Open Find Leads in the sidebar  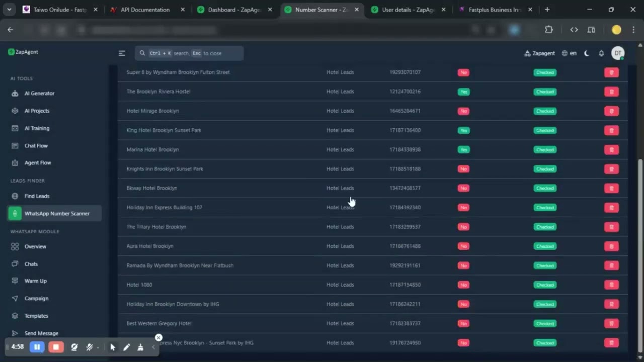[x=37, y=196]
